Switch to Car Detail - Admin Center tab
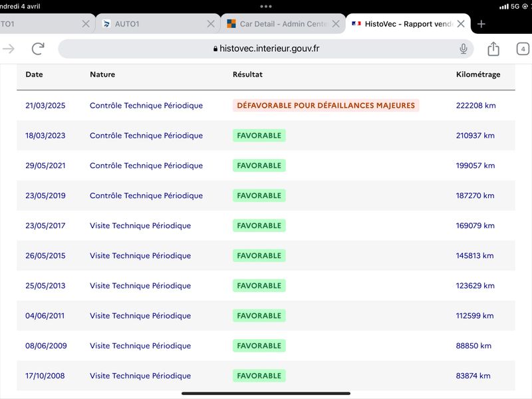 point(283,24)
